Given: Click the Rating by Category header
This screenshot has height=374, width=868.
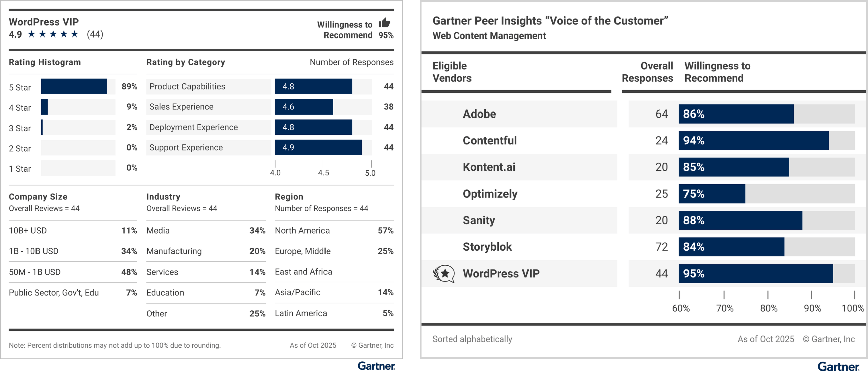Looking at the screenshot, I should point(186,62).
